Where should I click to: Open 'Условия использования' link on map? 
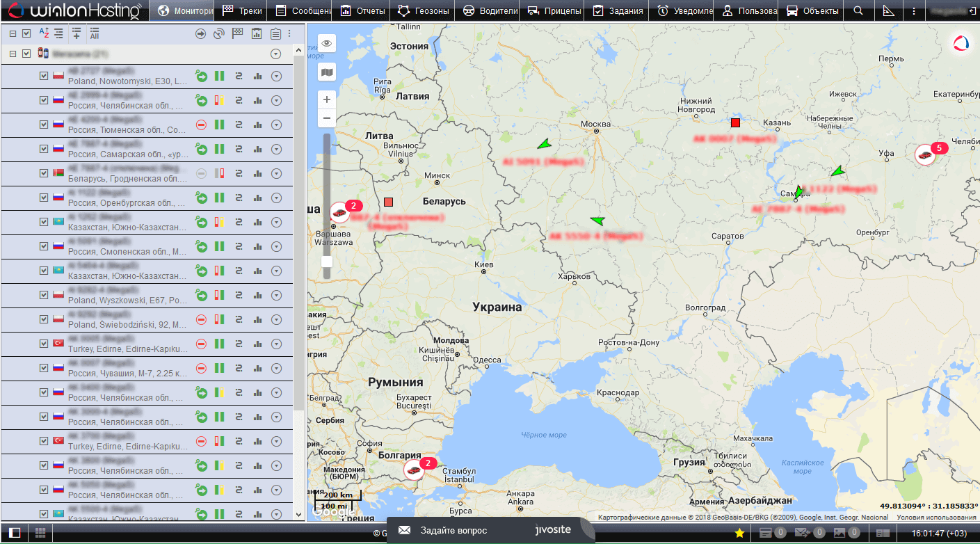tap(936, 517)
